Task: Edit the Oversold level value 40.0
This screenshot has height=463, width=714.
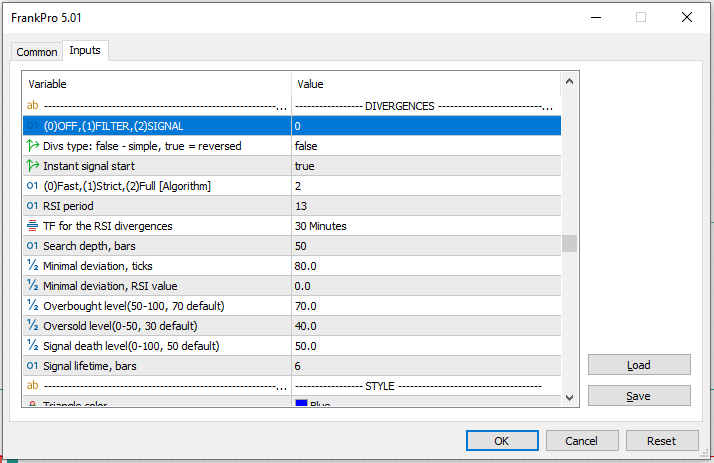Action: pyautogui.click(x=425, y=326)
